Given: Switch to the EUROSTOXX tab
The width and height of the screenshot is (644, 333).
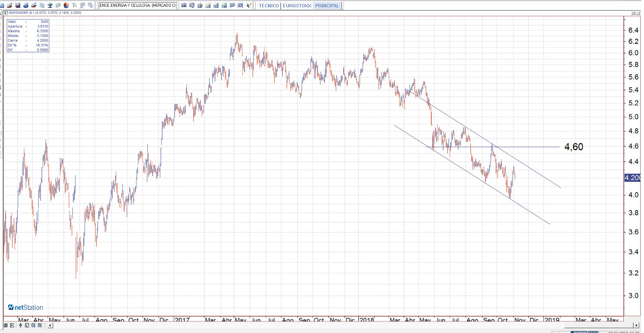Looking at the screenshot, I should pos(297,6).
